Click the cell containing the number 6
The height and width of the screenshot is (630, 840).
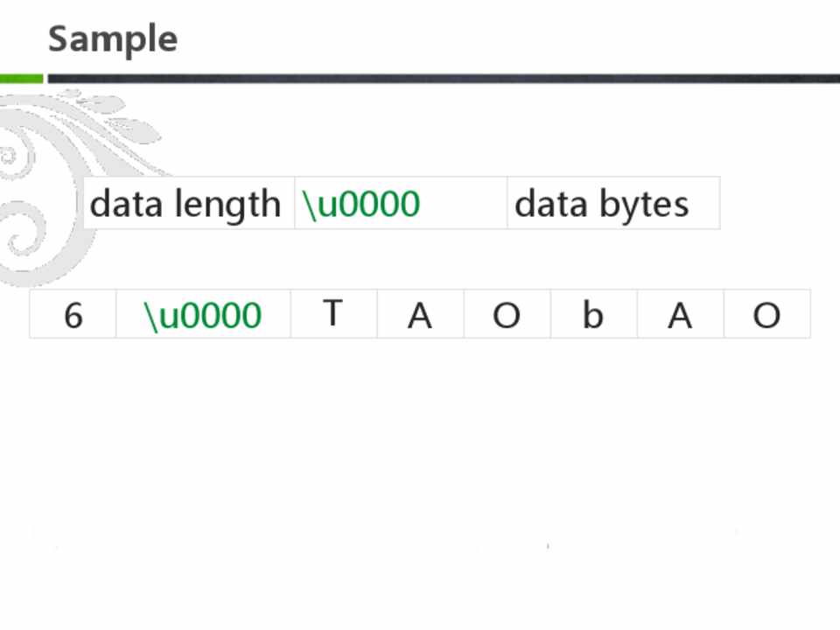coord(73,315)
